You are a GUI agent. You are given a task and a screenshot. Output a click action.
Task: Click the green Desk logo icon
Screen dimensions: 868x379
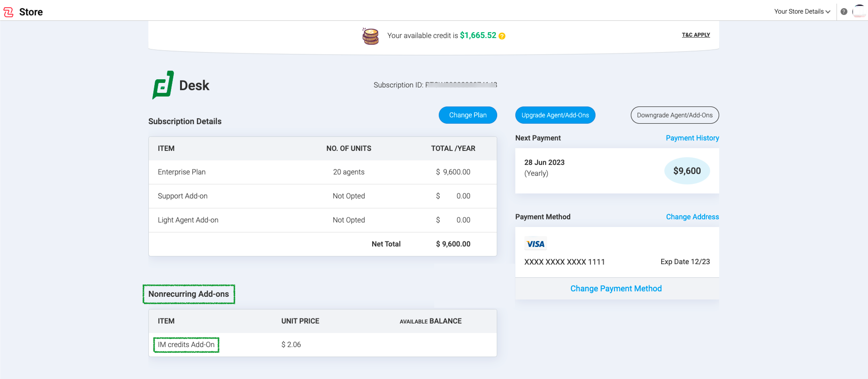(x=163, y=85)
